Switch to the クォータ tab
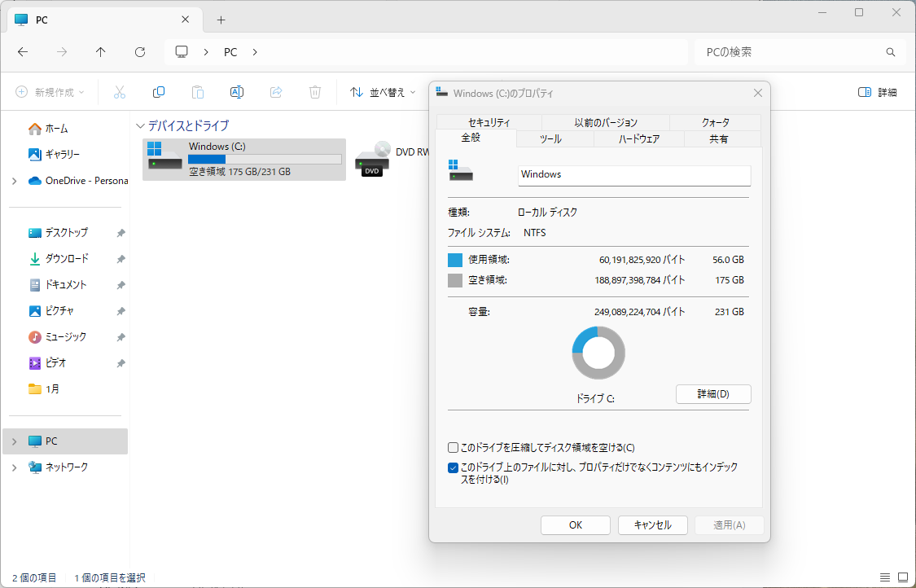Image resolution: width=916 pixels, height=588 pixels. pyautogui.click(x=716, y=122)
